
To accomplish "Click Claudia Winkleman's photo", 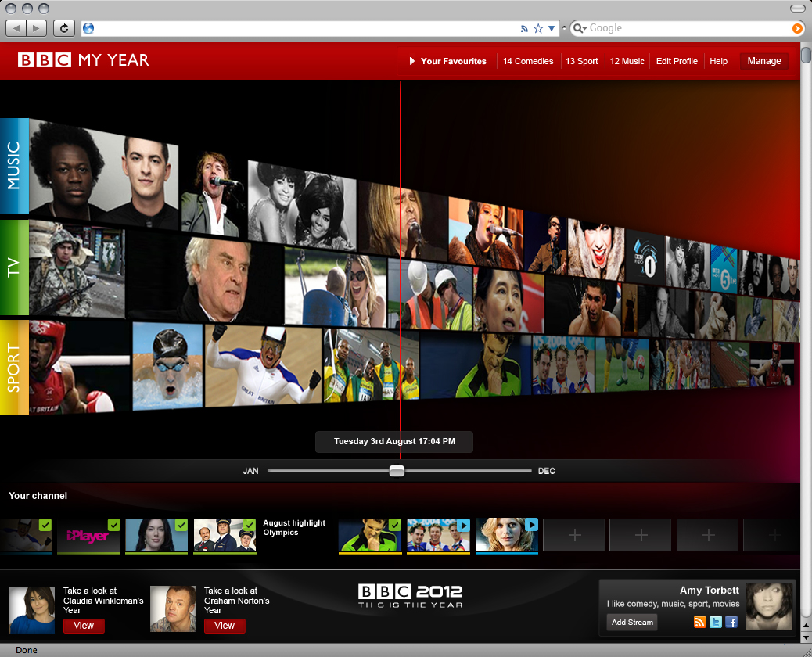I will (31, 609).
